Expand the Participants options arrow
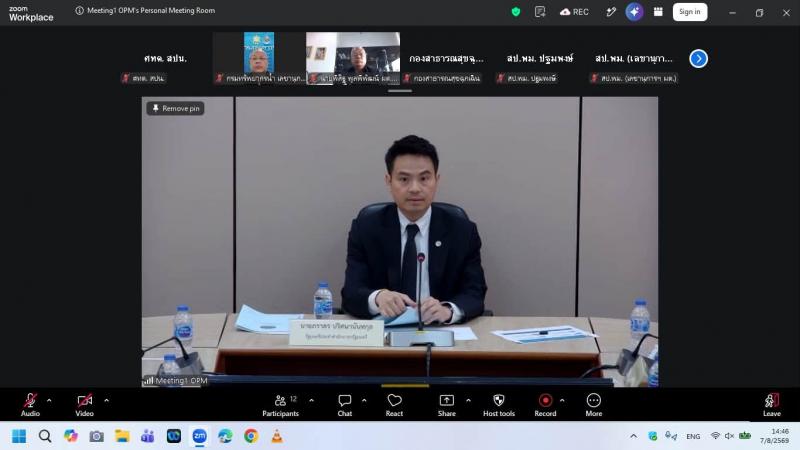800x450 pixels. 311,401
